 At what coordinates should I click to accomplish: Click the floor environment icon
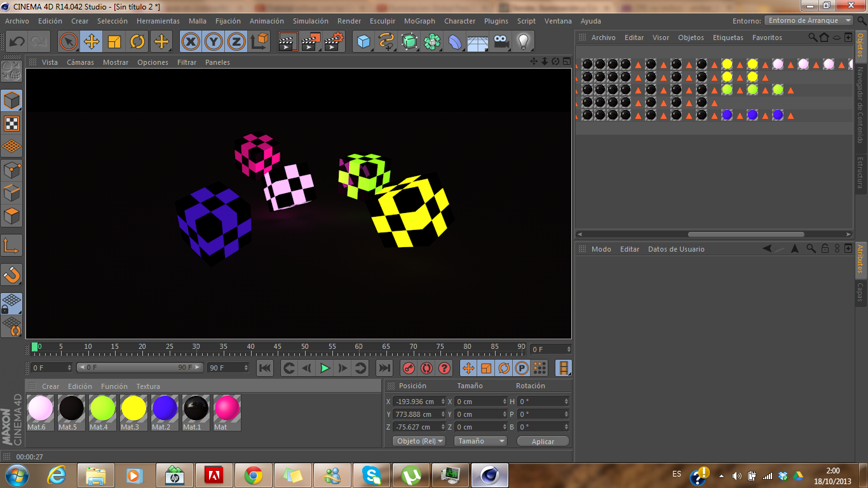coord(478,42)
